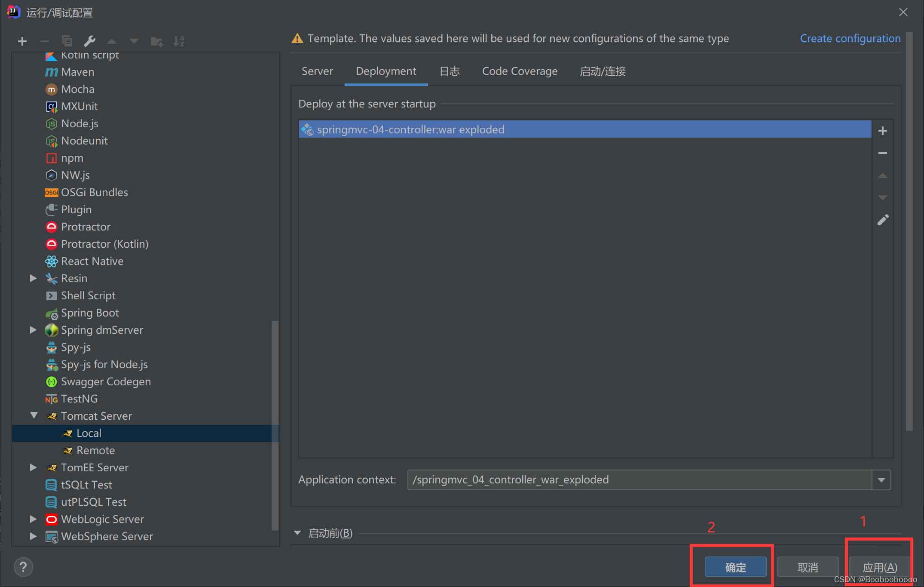The height and width of the screenshot is (587, 924).
Task: Select Mocha icon in template list
Action: tap(51, 89)
